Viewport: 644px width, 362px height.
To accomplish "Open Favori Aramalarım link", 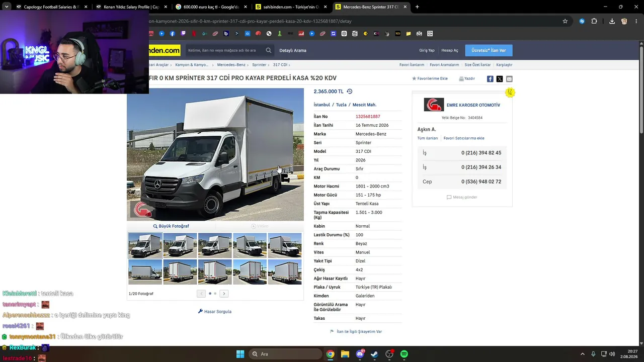I will click(444, 65).
